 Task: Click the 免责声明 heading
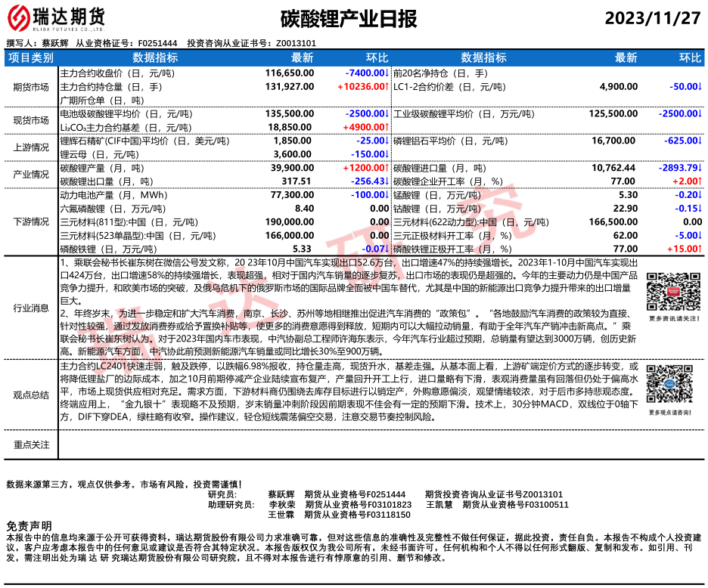pyautogui.click(x=29, y=526)
